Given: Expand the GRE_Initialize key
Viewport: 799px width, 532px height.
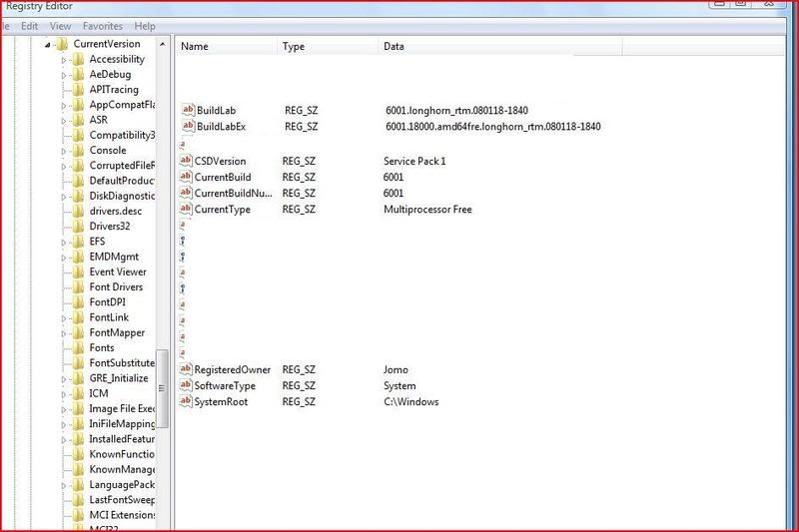Looking at the screenshot, I should [64, 379].
